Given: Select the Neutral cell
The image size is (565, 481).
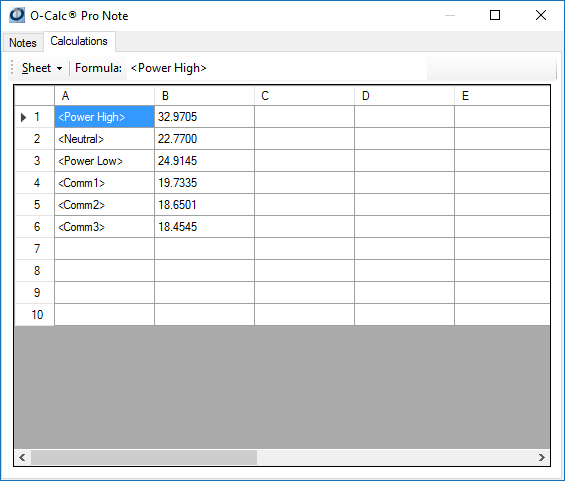Looking at the screenshot, I should [x=104, y=139].
